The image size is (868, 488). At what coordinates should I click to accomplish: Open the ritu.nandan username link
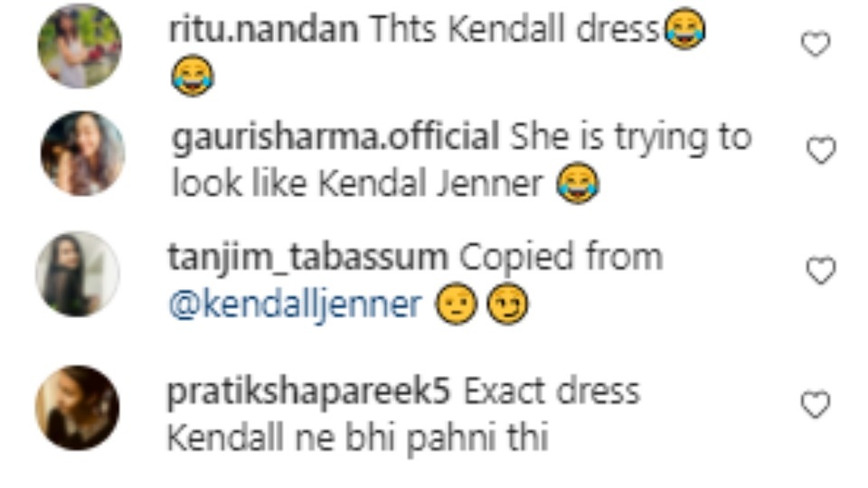(263, 29)
